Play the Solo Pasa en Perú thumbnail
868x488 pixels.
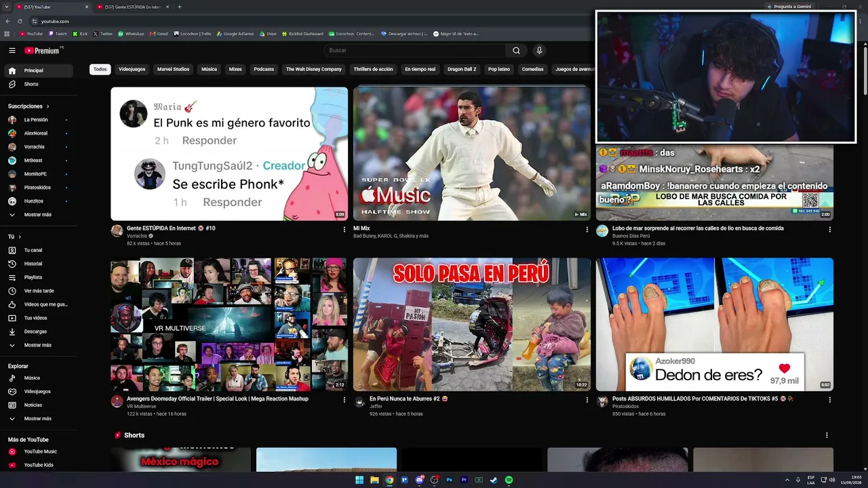pos(472,325)
